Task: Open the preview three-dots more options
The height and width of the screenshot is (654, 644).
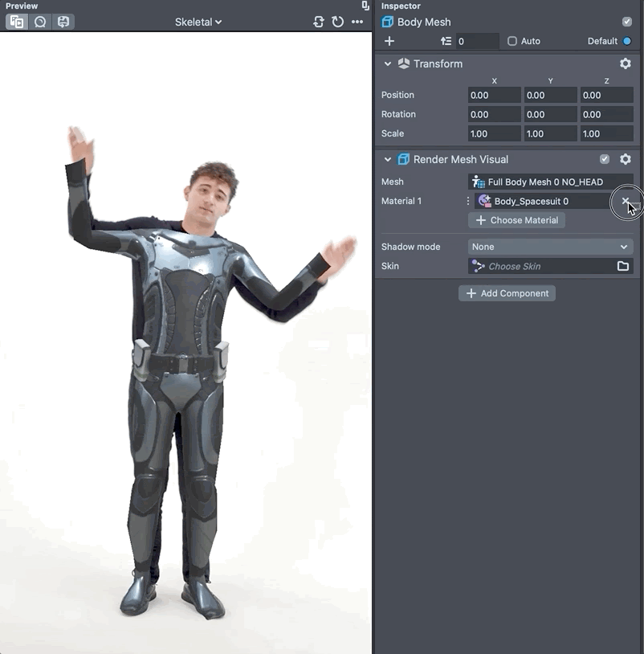Action: click(x=357, y=22)
